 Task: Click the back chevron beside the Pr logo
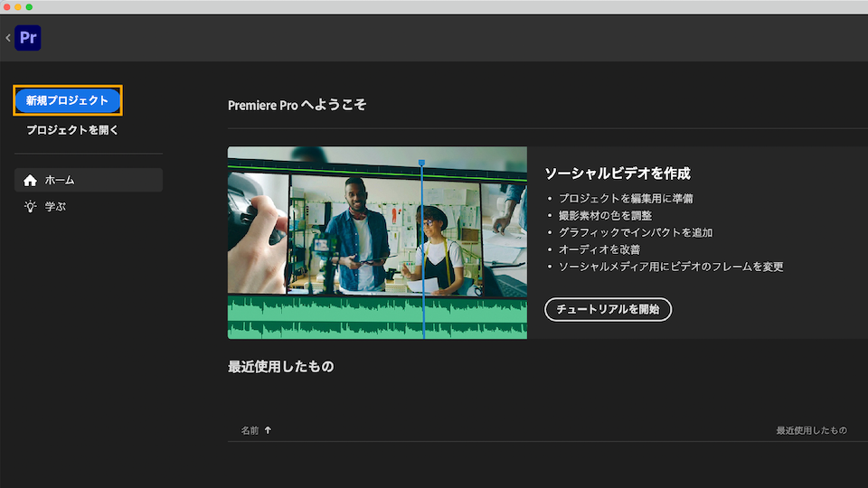click(8, 38)
